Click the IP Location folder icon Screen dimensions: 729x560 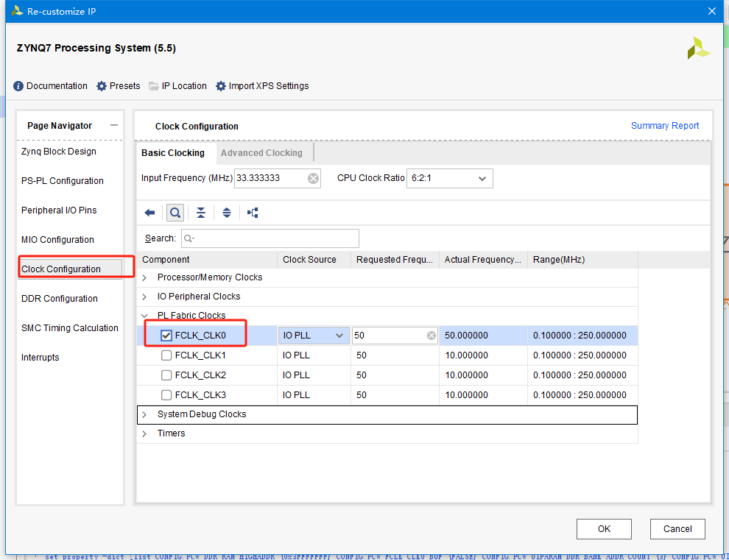coord(153,86)
